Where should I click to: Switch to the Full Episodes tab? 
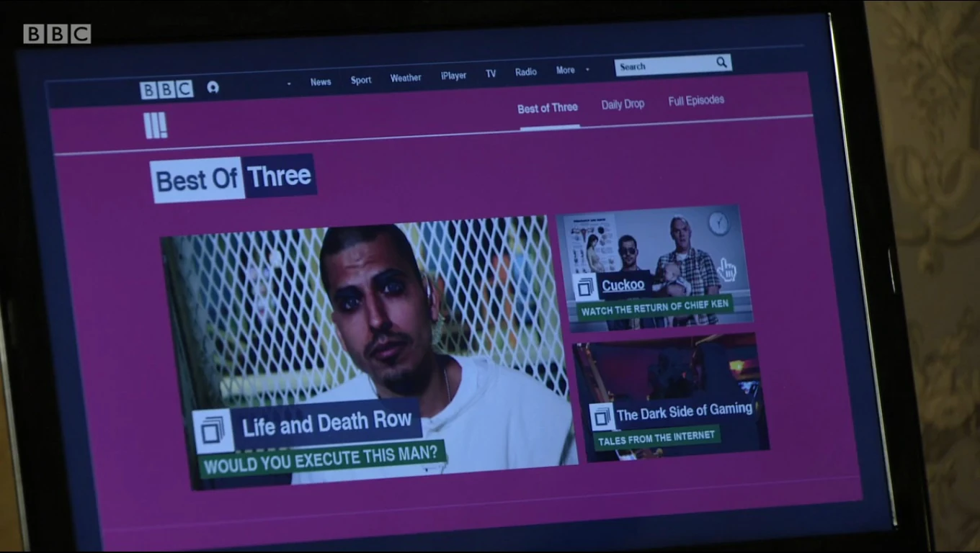(696, 101)
